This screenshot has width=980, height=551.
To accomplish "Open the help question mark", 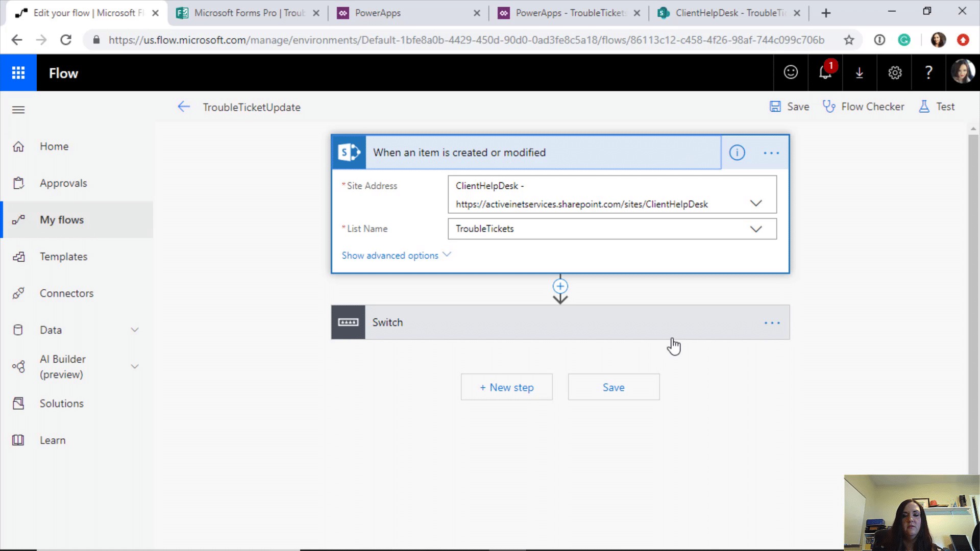I will point(929,72).
